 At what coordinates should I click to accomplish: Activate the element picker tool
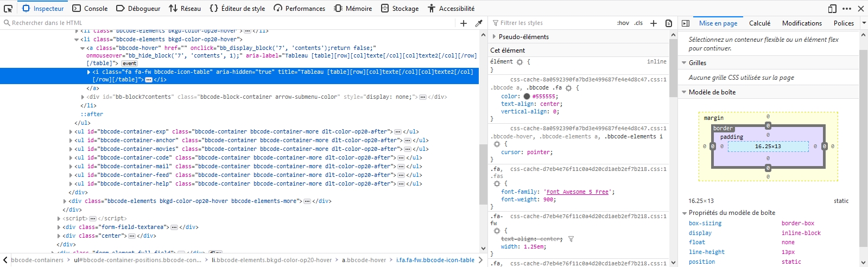click(8, 8)
